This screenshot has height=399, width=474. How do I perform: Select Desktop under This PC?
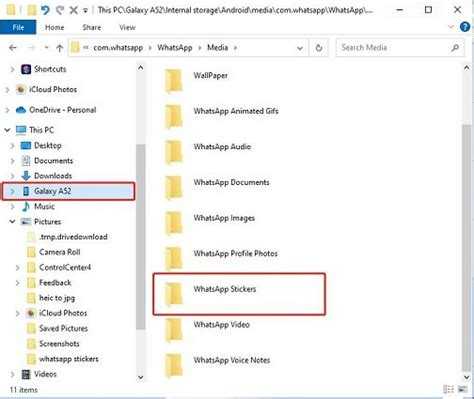click(x=48, y=146)
